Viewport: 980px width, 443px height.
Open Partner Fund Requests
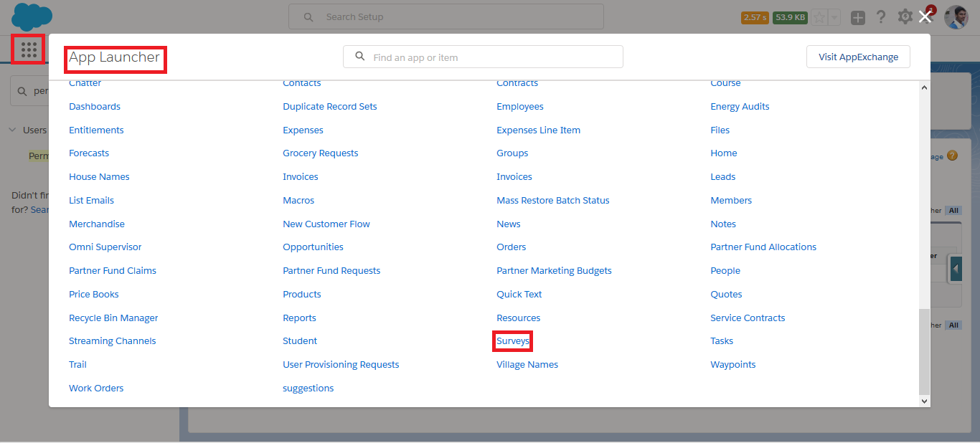pos(331,270)
